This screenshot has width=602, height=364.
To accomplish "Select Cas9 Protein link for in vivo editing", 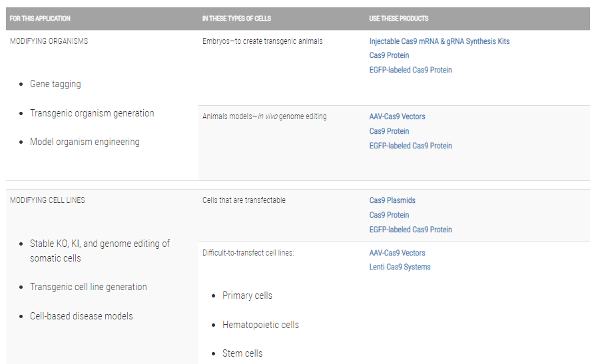I will 389,131.
